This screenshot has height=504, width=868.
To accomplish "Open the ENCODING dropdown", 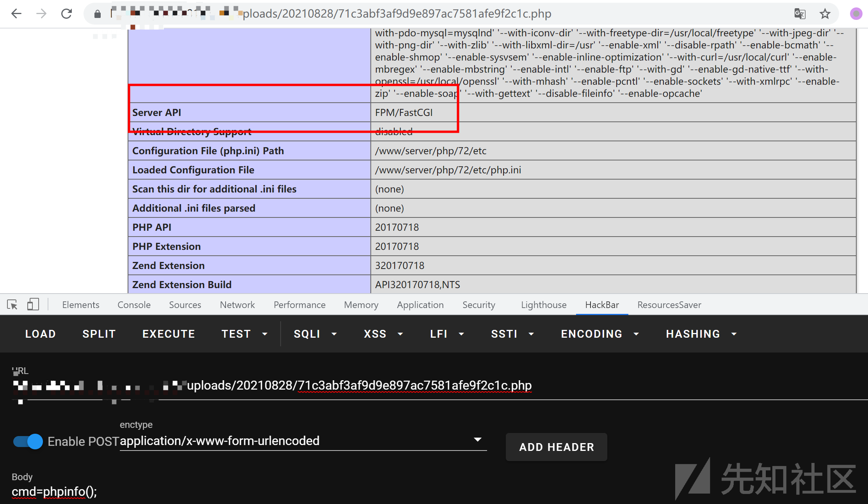I will tap(599, 334).
